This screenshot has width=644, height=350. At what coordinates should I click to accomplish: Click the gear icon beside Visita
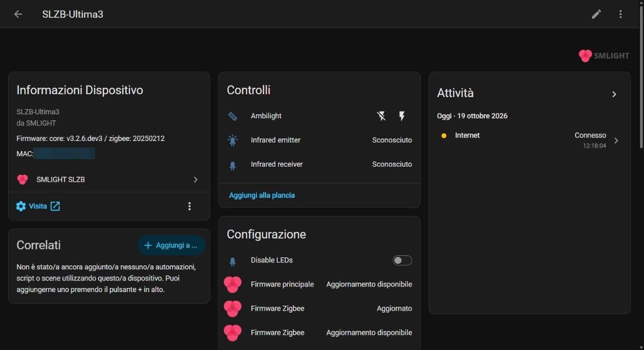point(21,206)
